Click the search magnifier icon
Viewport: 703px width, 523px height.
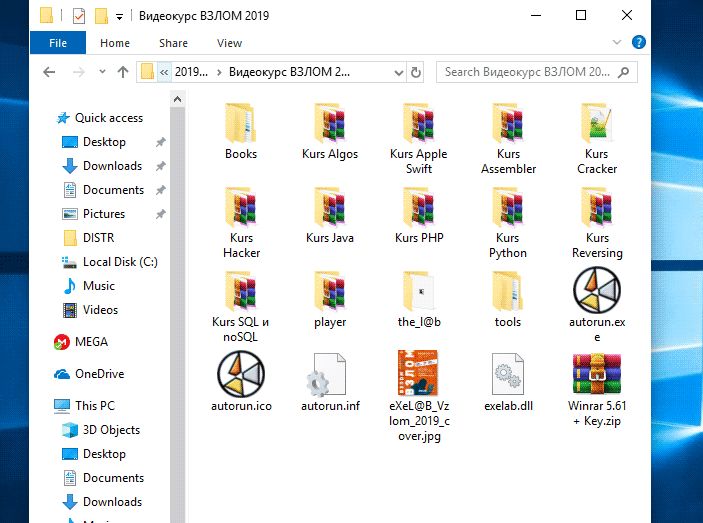coord(623,72)
